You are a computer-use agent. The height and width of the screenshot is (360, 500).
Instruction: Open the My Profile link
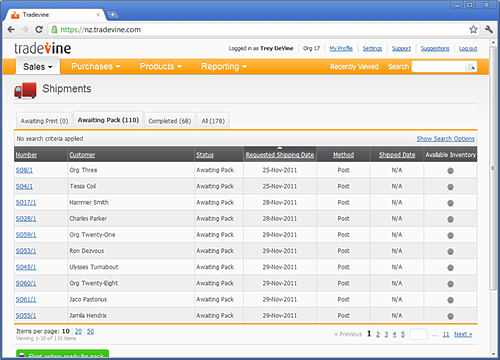pyautogui.click(x=341, y=49)
